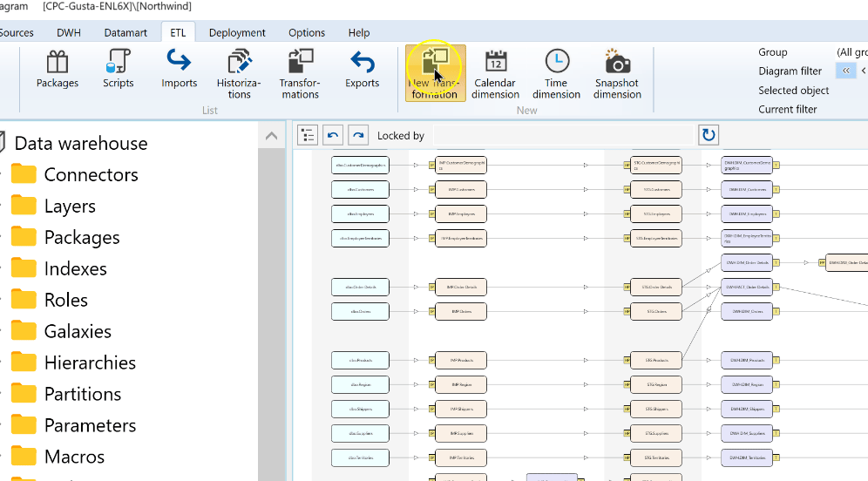Image resolution: width=868 pixels, height=481 pixels.
Task: Select the Roles tree item
Action: click(66, 300)
